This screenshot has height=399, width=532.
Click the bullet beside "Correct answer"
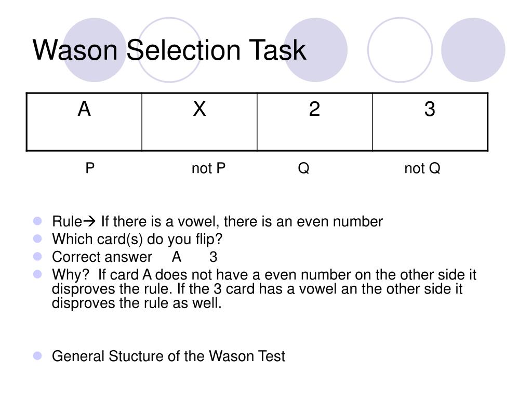point(37,257)
